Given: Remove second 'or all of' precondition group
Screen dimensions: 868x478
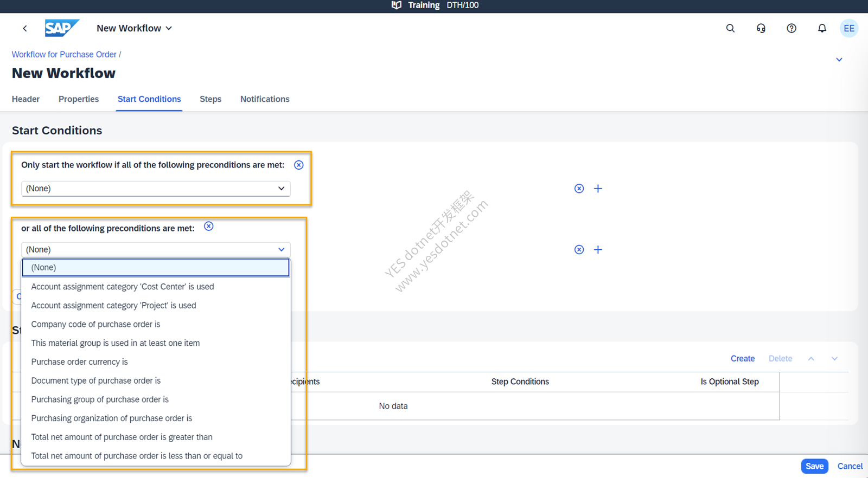Looking at the screenshot, I should pyautogui.click(x=209, y=227).
